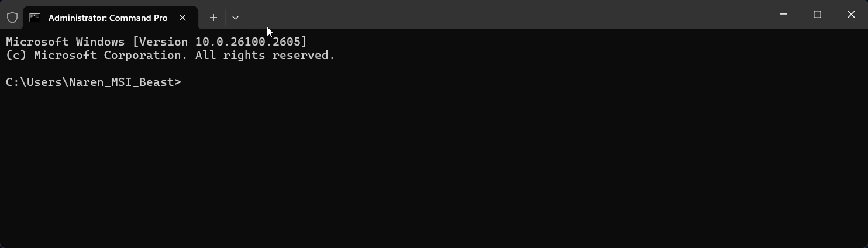Expand the new tab profile dropdown

[235, 18]
